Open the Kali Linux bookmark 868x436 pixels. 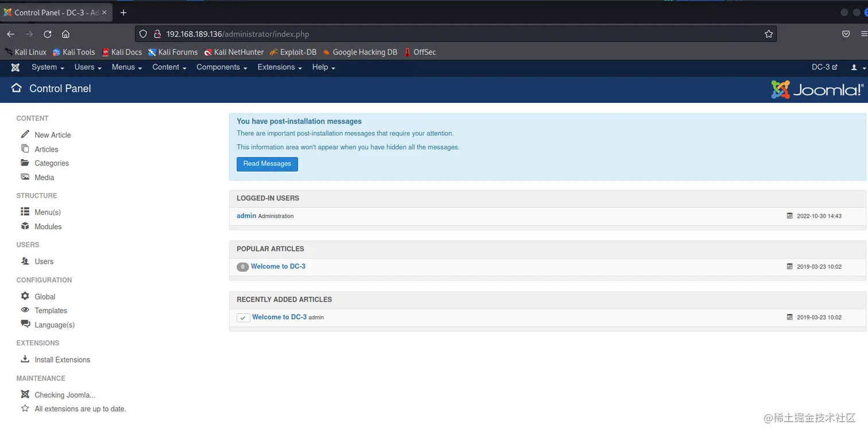26,52
